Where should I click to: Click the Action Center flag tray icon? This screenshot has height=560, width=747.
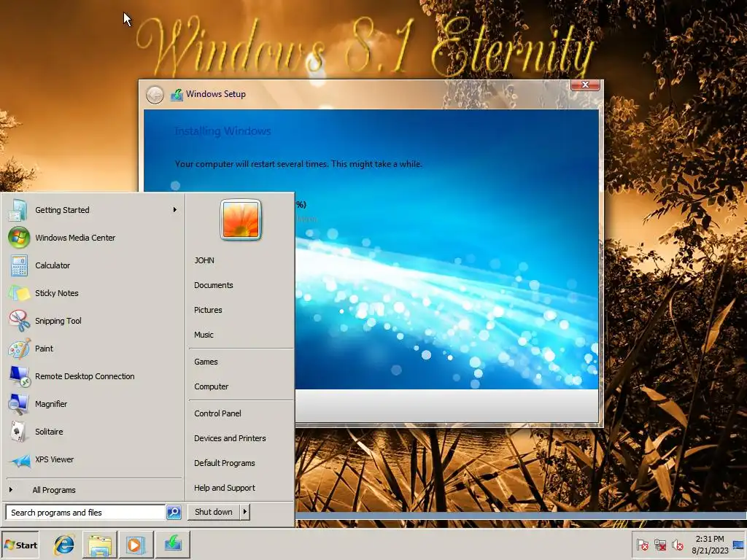(642, 545)
